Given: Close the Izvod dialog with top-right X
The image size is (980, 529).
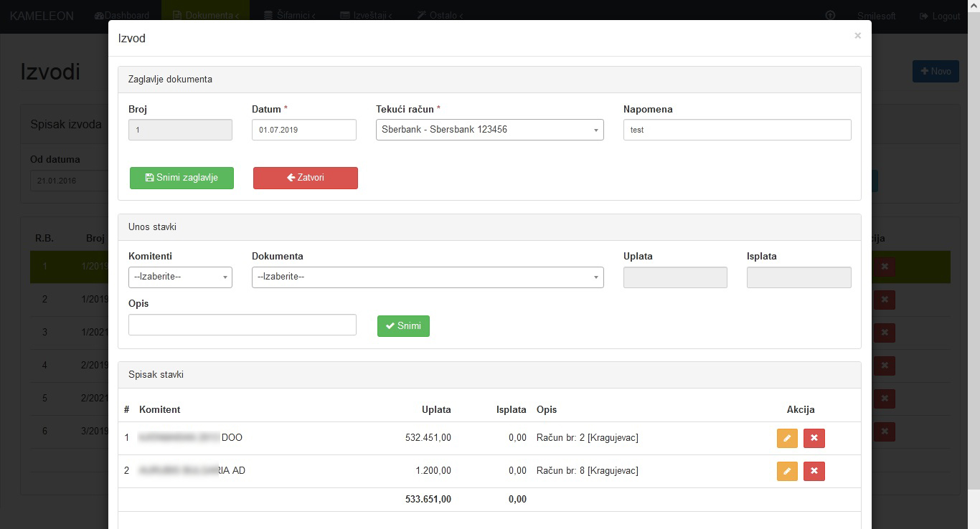Looking at the screenshot, I should 857,36.
